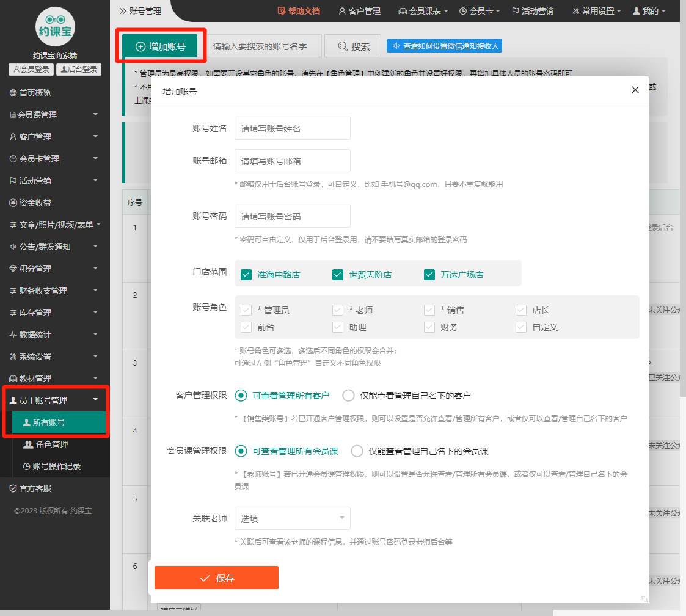Expand the 公告/群发通知 sidebar menu
The width and height of the screenshot is (686, 616).
coord(95,247)
